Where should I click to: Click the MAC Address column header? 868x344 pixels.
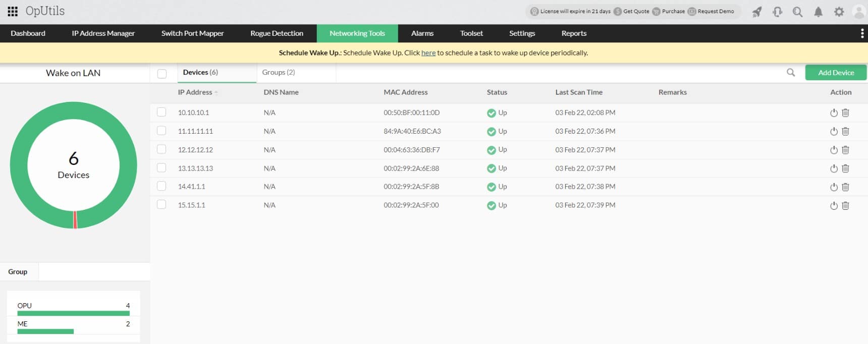coord(405,92)
